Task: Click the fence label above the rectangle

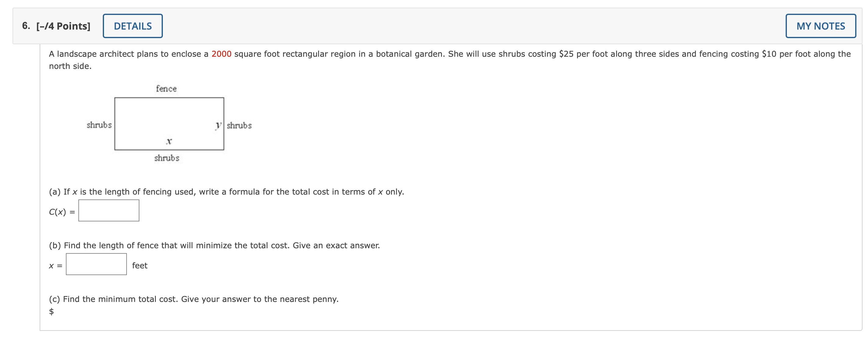Action: click(x=166, y=88)
